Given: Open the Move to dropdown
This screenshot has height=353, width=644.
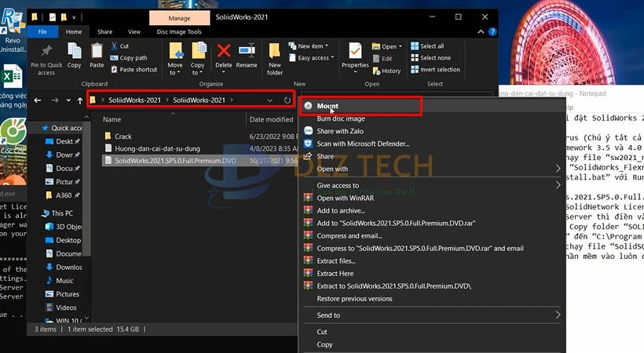Looking at the screenshot, I should click(x=174, y=58).
